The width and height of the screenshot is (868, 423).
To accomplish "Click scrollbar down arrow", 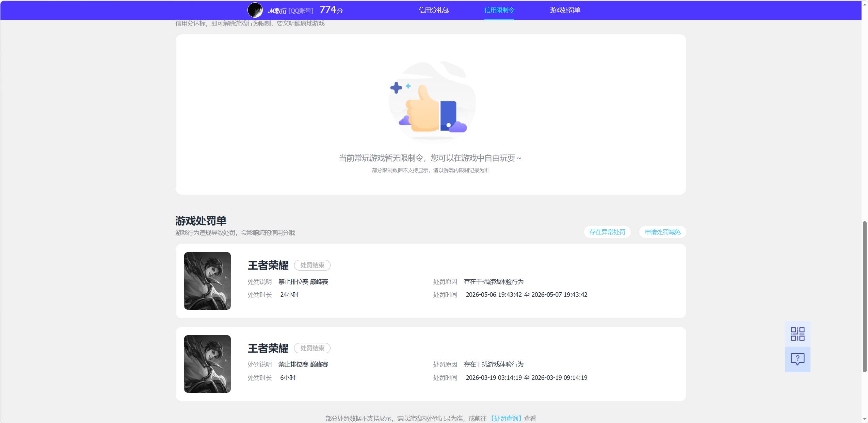I will click(x=865, y=419).
